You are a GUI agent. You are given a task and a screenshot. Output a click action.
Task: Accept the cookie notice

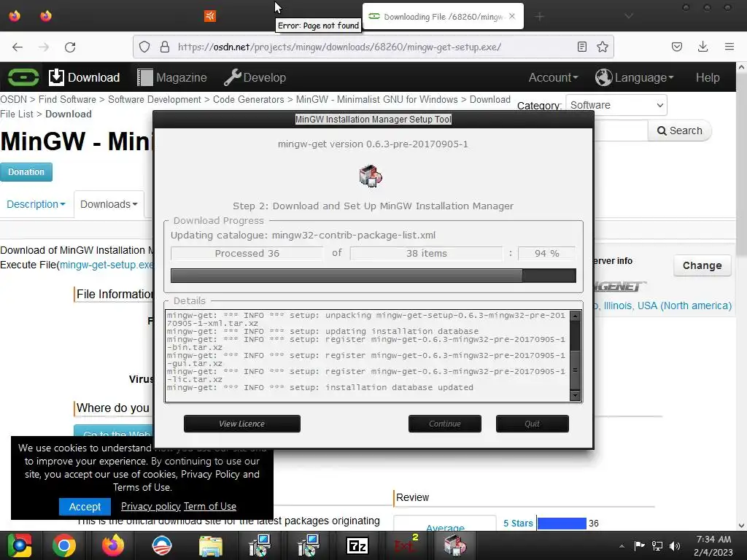click(85, 507)
